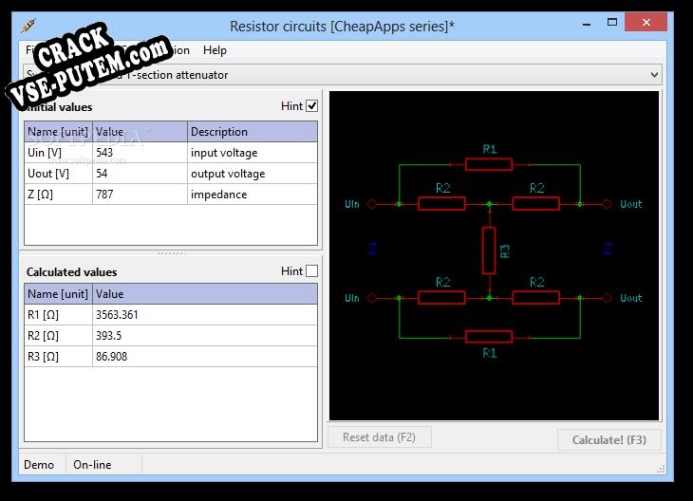Image resolution: width=693 pixels, height=501 pixels.
Task: Click the Name [unit] header in Calculated values
Action: pos(58,294)
